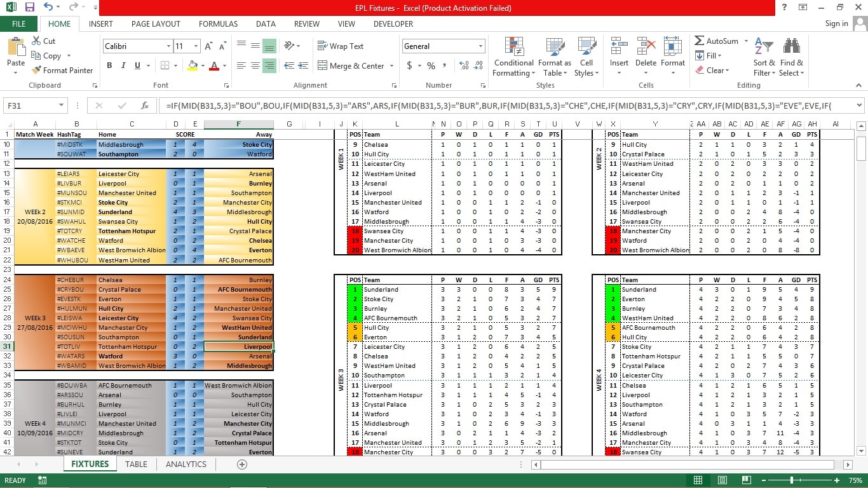Click the Undo arrow icon
Viewport: 868px width, 488px height.
[x=49, y=8]
